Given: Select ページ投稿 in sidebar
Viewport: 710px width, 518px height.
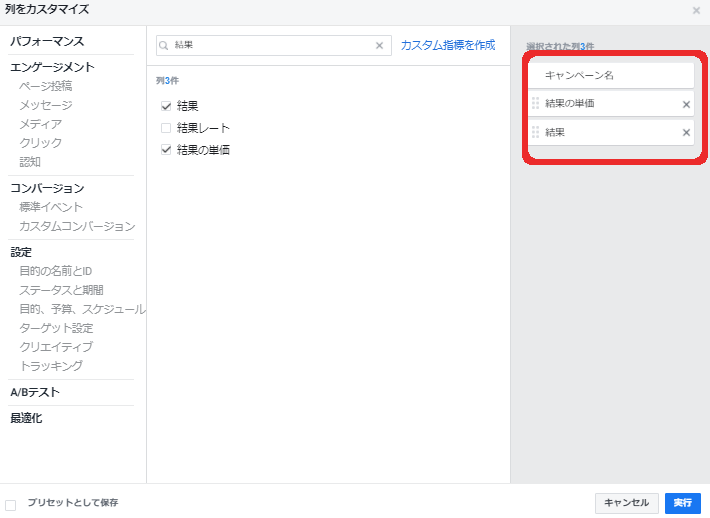Looking at the screenshot, I should click(x=46, y=86).
